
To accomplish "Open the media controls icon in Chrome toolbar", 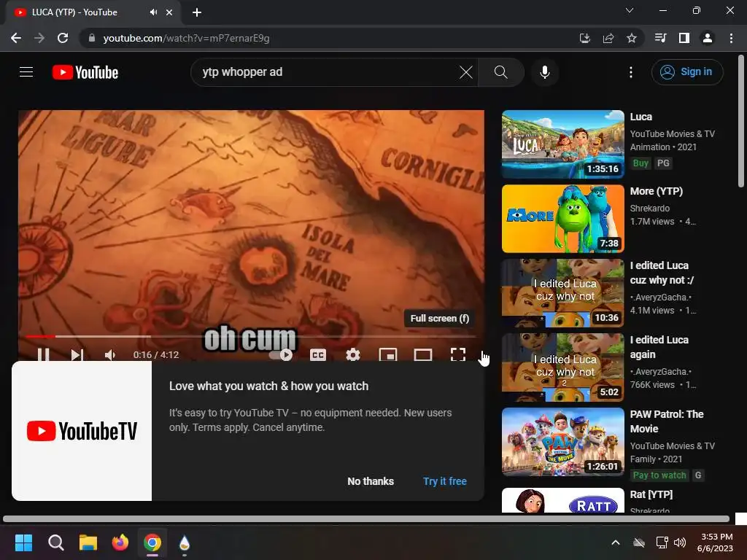I will pyautogui.click(x=660, y=38).
